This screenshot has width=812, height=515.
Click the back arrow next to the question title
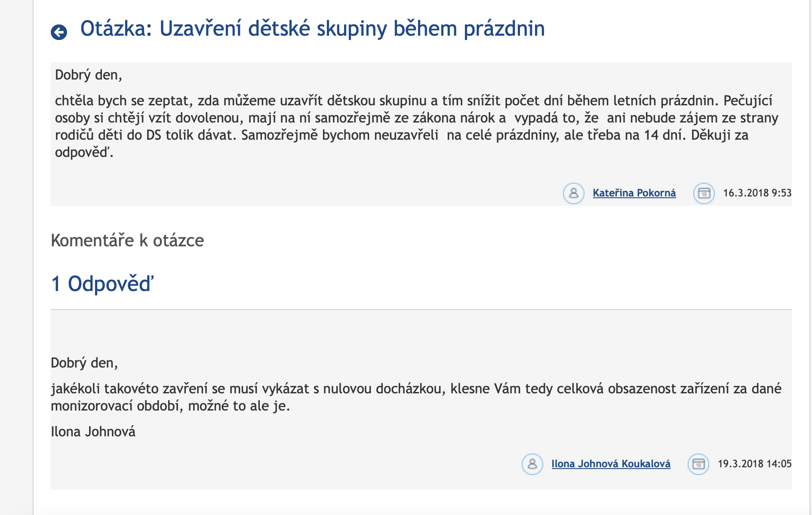tap(59, 32)
